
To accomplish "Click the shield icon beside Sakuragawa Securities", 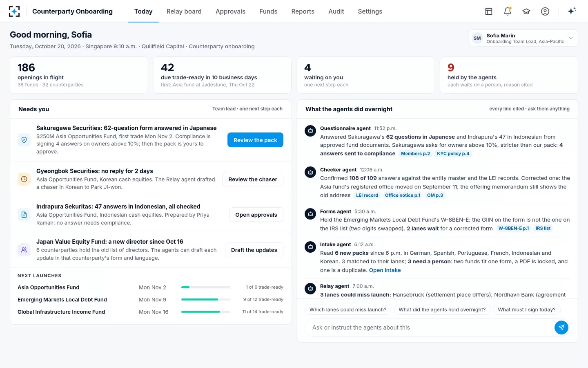I will [x=24, y=140].
